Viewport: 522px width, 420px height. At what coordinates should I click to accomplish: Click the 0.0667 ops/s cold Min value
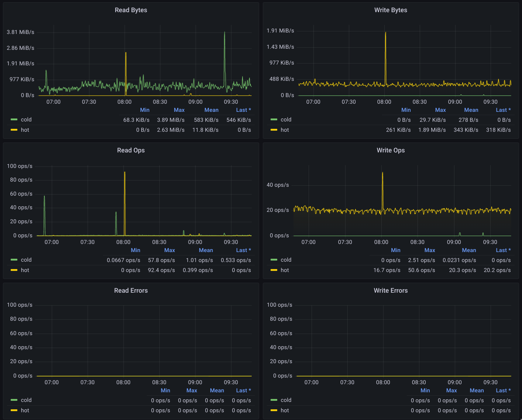(x=124, y=260)
